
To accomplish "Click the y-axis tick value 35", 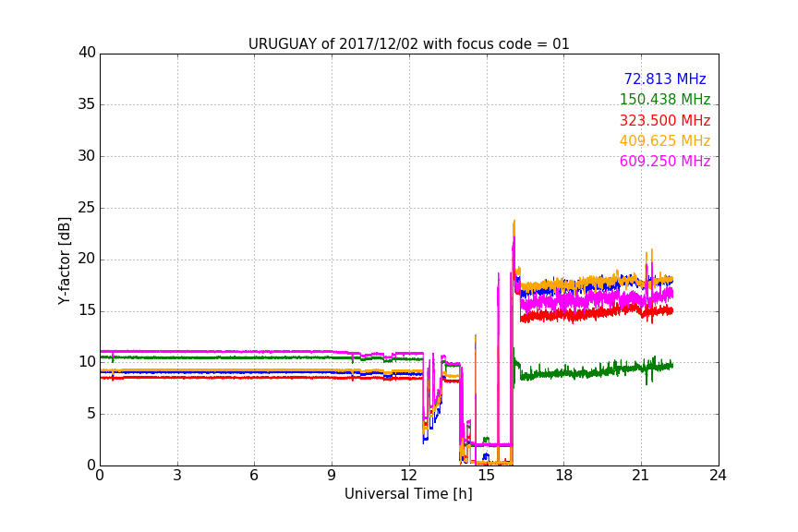I will 87,104.
